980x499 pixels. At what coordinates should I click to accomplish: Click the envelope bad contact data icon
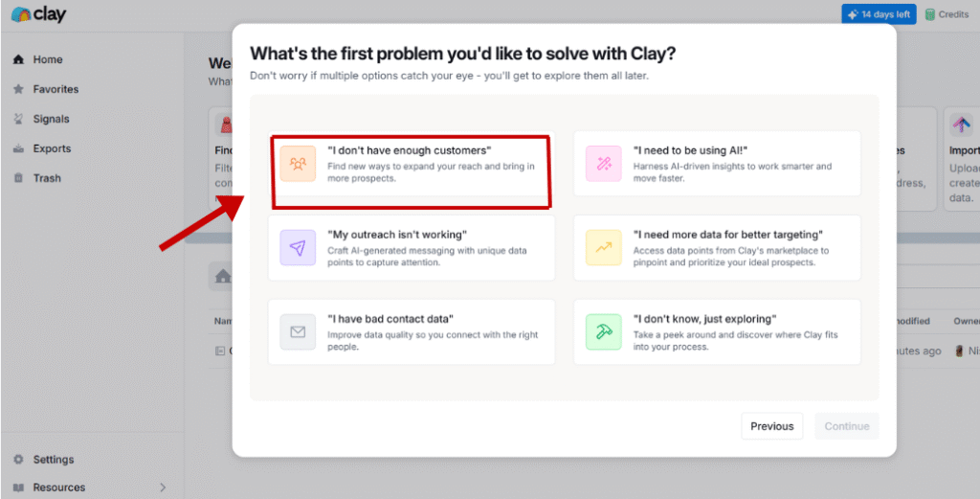(x=298, y=332)
